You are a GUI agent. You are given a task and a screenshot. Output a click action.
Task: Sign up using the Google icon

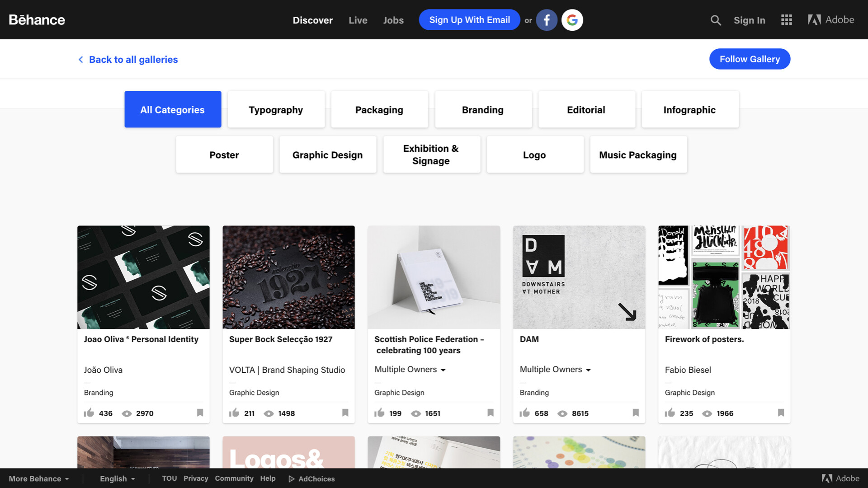(572, 20)
